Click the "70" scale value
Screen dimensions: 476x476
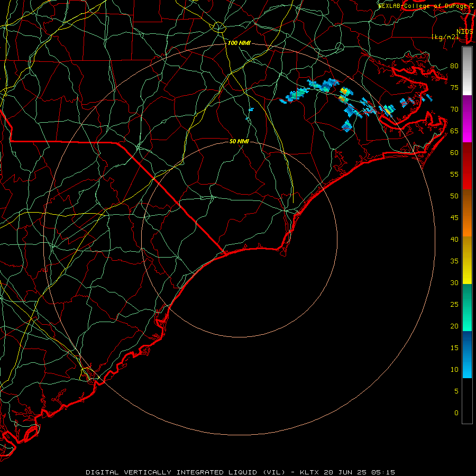click(454, 109)
